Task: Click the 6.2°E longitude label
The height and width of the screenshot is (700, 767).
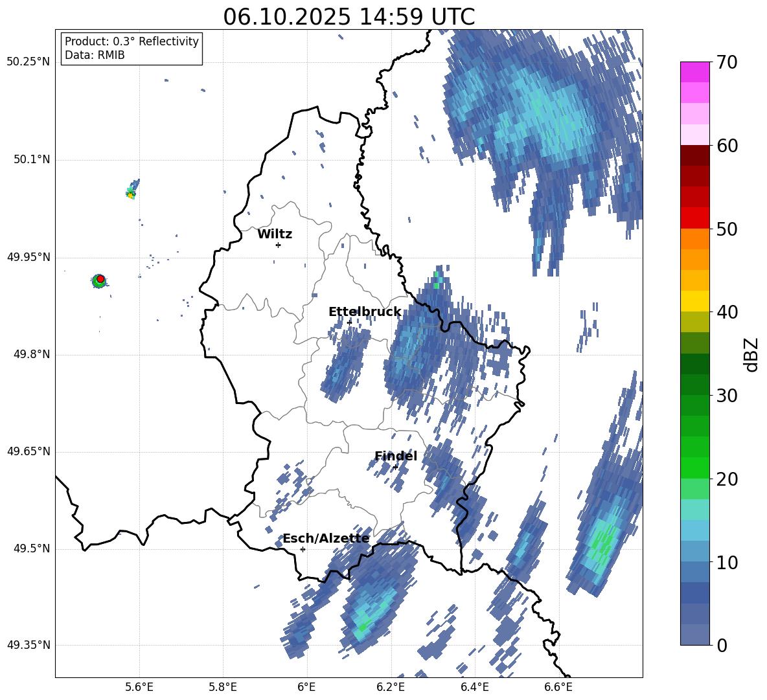Action: [x=391, y=687]
